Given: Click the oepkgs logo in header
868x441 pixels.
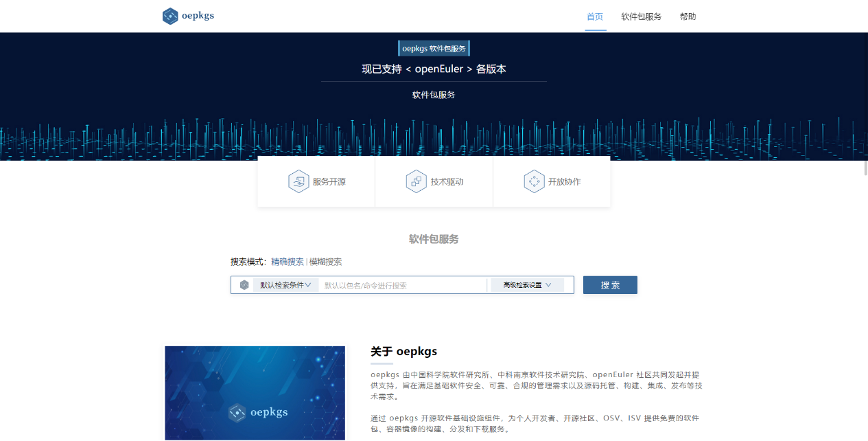Looking at the screenshot, I should pos(188,16).
